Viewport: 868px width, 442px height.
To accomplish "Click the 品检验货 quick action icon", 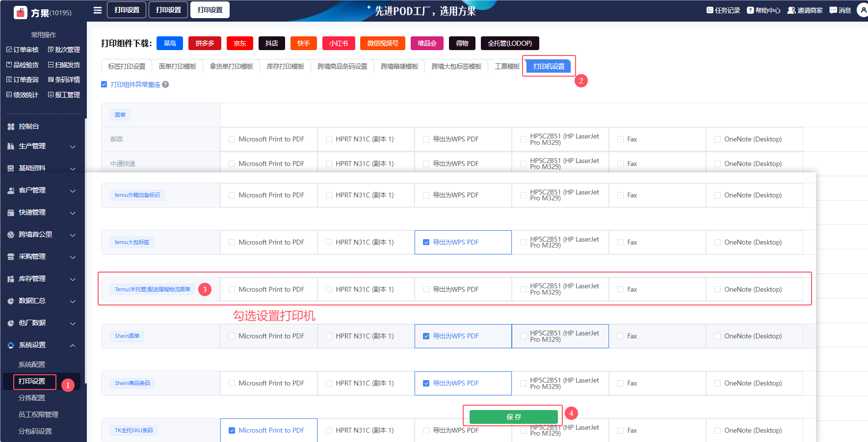I will (9, 65).
